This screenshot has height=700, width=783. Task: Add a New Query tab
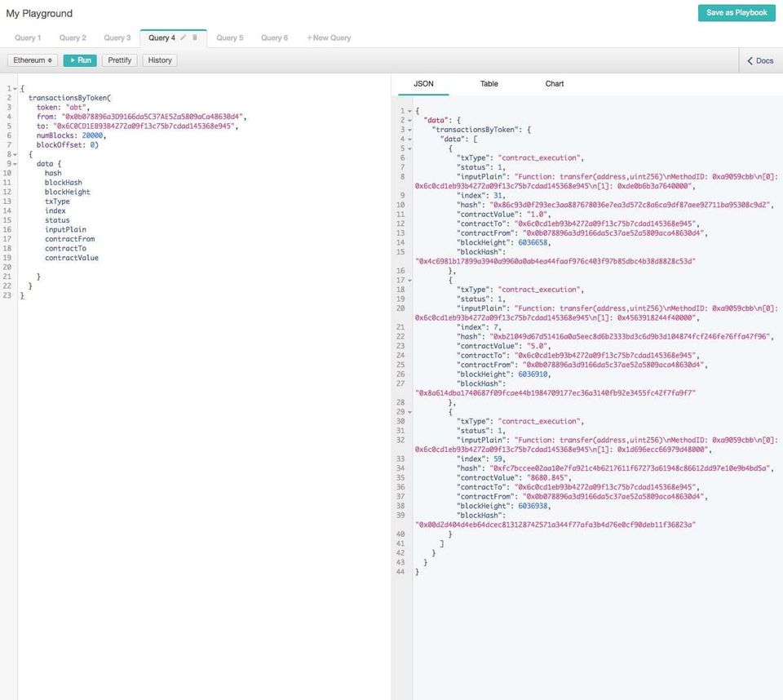(329, 38)
